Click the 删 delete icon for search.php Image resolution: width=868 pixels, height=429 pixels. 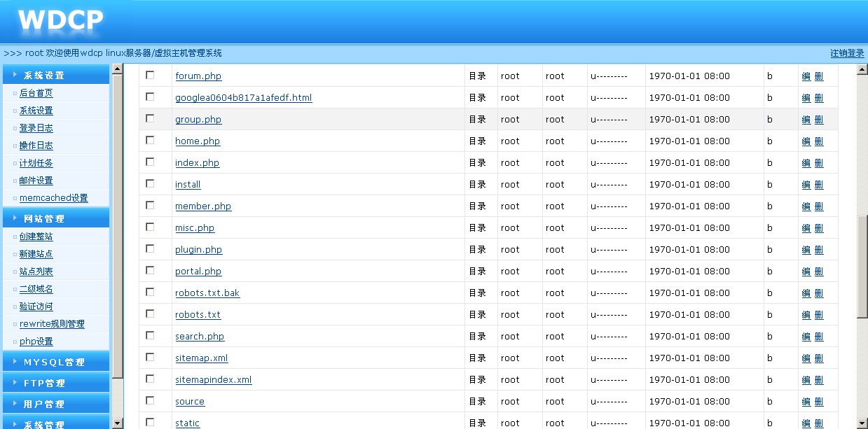click(x=819, y=337)
